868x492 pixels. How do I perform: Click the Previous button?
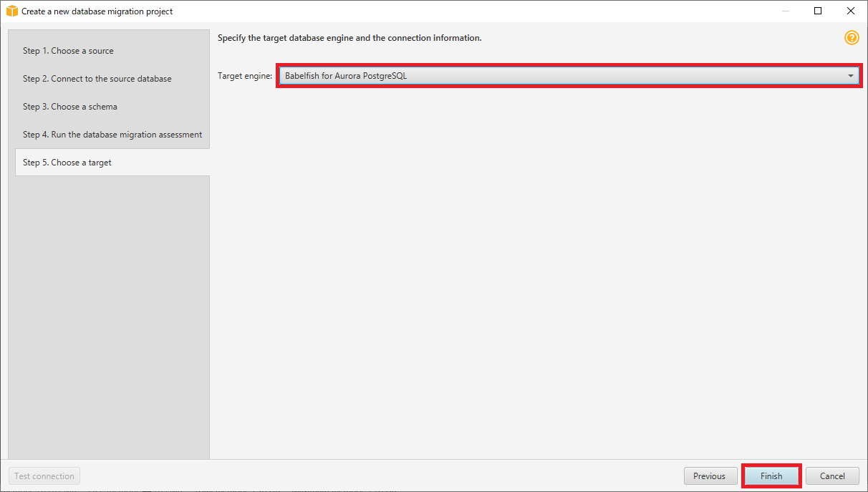(x=709, y=476)
